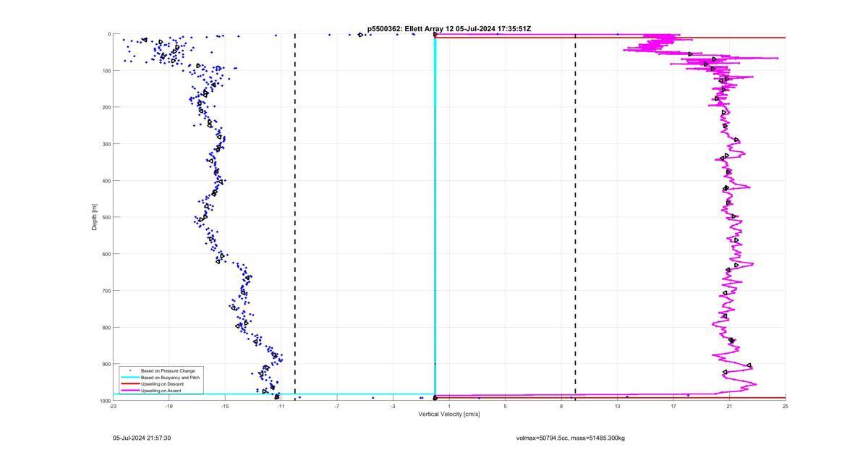Click the '600' depth tick label
The width and height of the screenshot is (868, 450).
point(106,254)
